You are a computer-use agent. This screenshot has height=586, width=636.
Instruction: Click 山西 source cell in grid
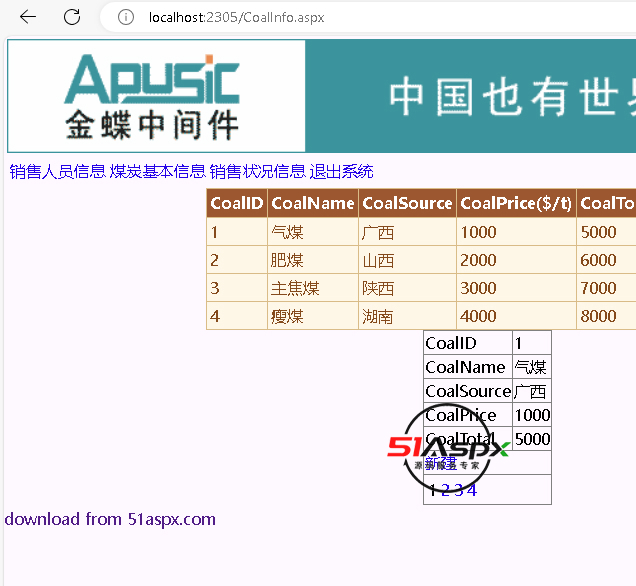[407, 260]
